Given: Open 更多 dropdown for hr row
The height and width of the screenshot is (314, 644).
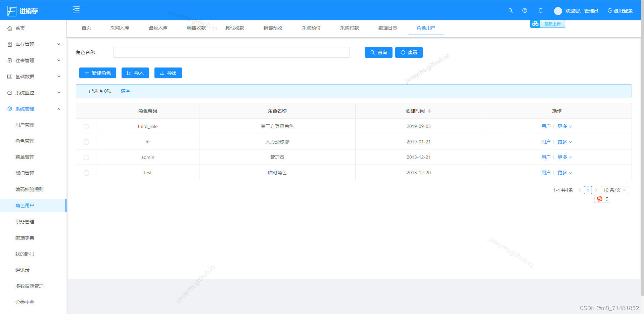Looking at the screenshot, I should [565, 142].
